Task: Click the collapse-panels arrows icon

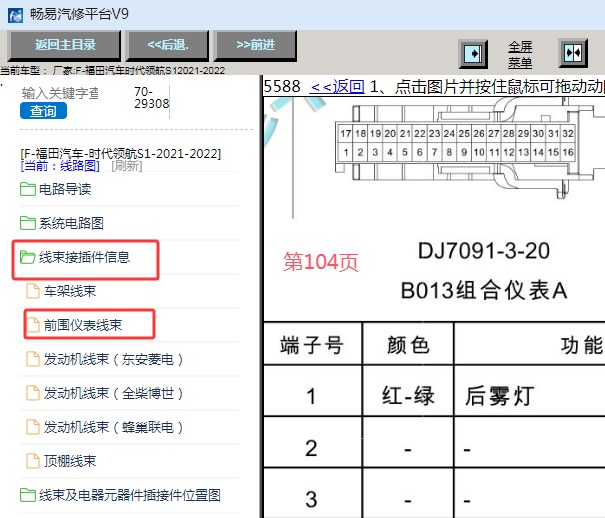Action: (x=573, y=53)
